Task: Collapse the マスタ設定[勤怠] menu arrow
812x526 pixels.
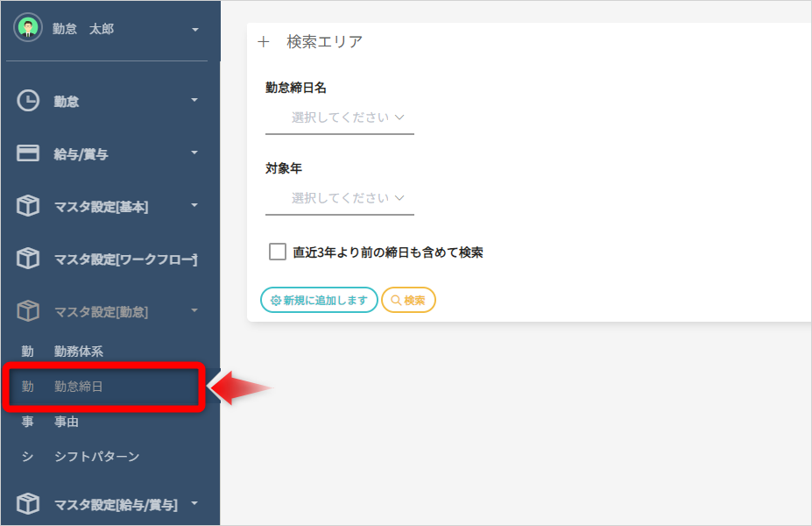Action: click(x=194, y=310)
